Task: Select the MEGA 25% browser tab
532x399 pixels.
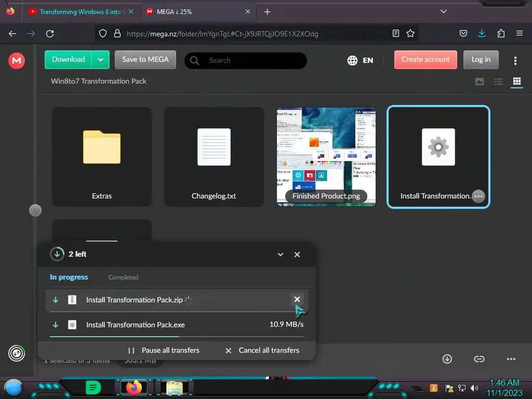Action: coord(198,12)
